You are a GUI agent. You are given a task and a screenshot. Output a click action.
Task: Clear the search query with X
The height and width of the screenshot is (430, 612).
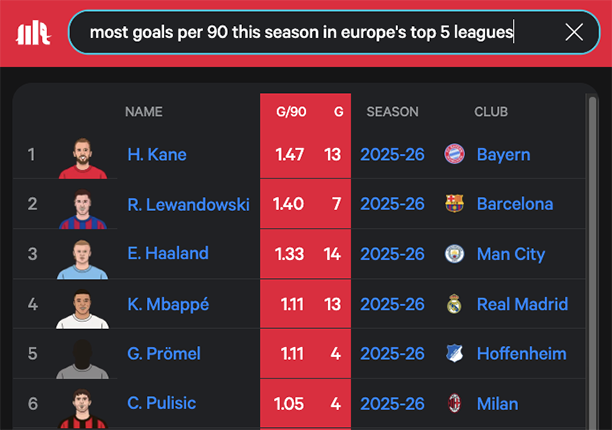pyautogui.click(x=574, y=33)
